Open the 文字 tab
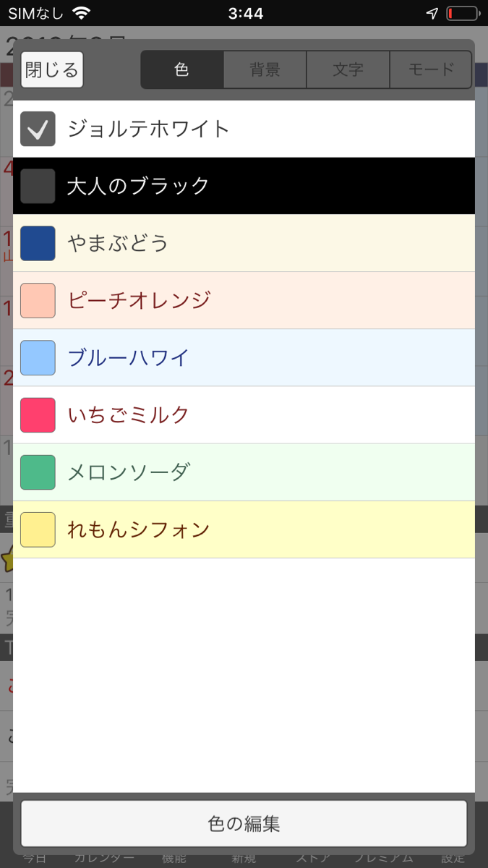This screenshot has height=868, width=488. 348,69
